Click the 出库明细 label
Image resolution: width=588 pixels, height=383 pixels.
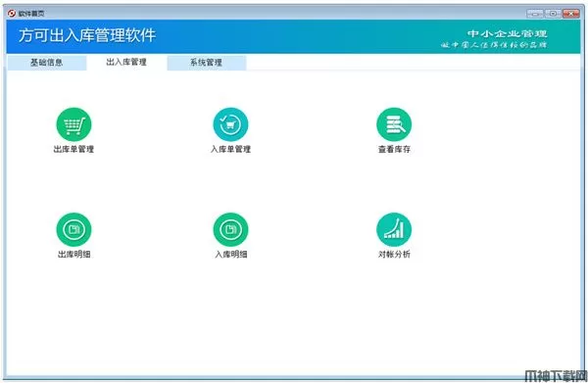tap(73, 255)
